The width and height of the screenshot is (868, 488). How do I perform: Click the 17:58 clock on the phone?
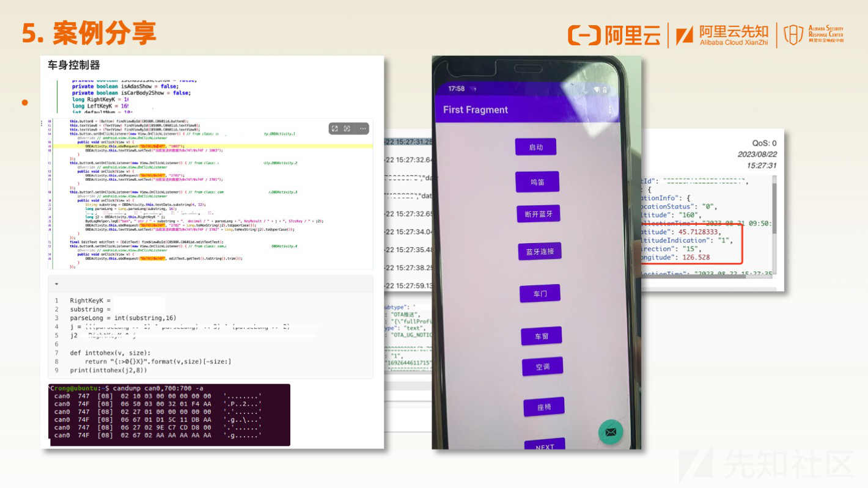click(456, 89)
